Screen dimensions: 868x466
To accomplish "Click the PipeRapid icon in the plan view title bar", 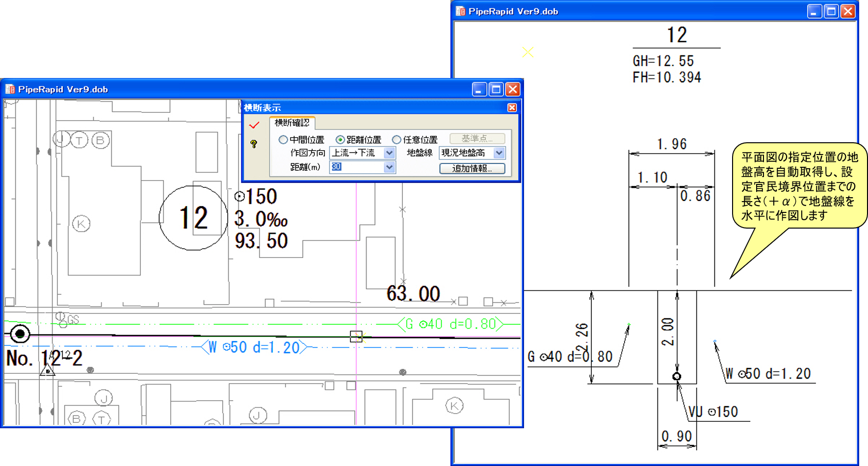I will [x=10, y=89].
